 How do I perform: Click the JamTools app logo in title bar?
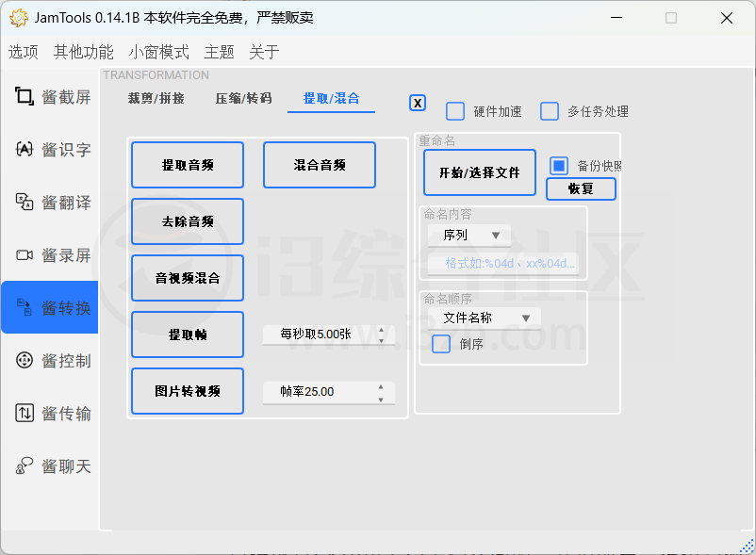pos(19,18)
